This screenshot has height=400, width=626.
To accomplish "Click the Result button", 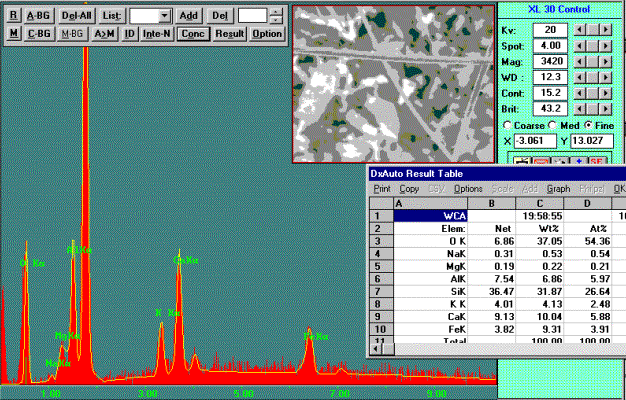I will [230, 33].
